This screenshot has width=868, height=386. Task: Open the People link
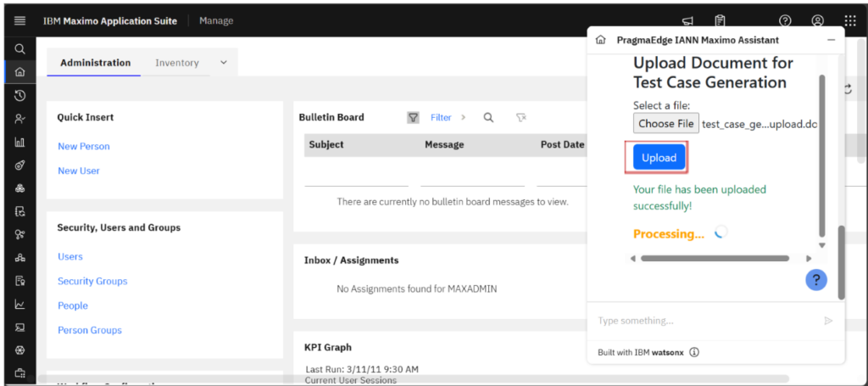point(73,305)
